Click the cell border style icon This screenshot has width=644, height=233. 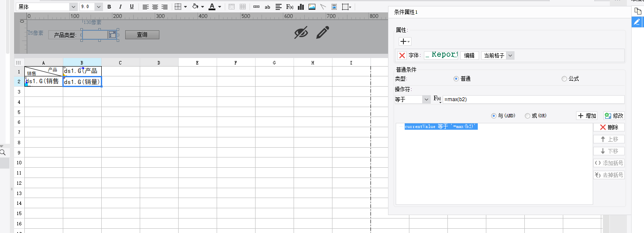178,7
